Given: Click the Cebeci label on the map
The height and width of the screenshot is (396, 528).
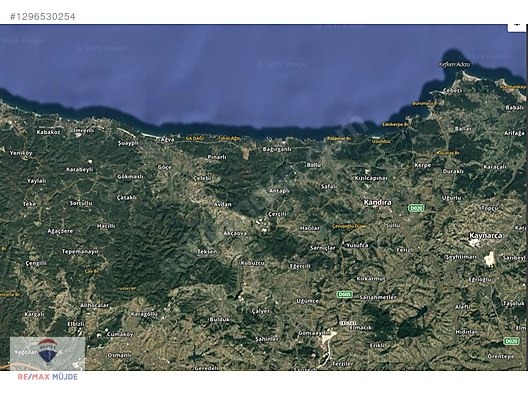Looking at the screenshot, I should click(452, 91).
